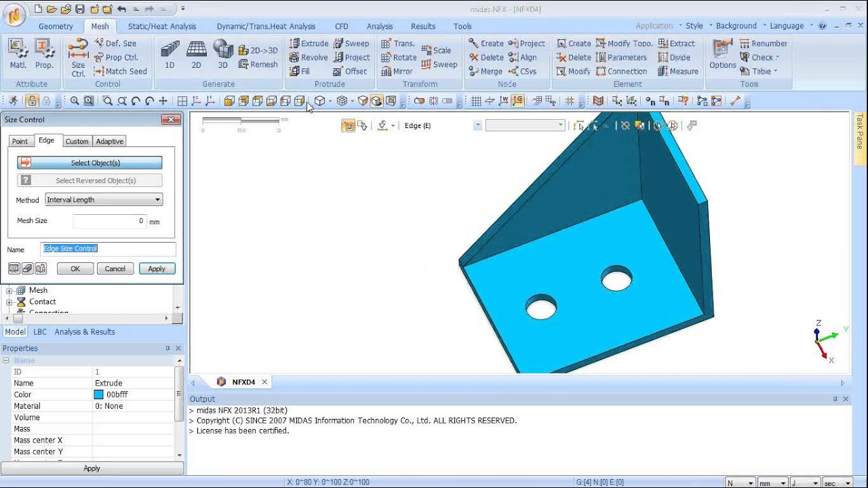Image resolution: width=868 pixels, height=488 pixels.
Task: Choose the 3D mesh generator
Action: tap(222, 54)
